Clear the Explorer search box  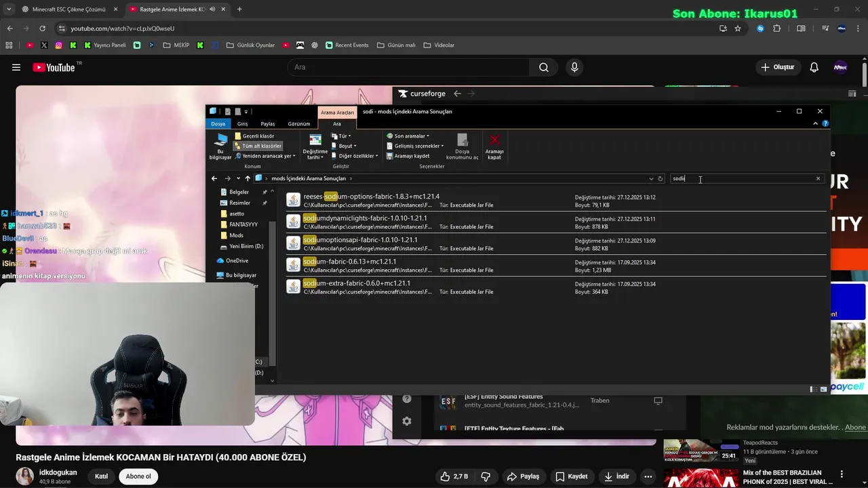[x=818, y=178]
